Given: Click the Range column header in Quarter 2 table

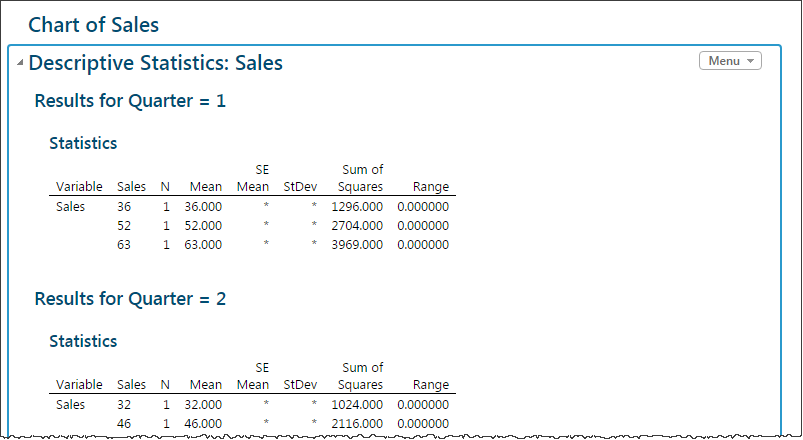Looking at the screenshot, I should (430, 385).
